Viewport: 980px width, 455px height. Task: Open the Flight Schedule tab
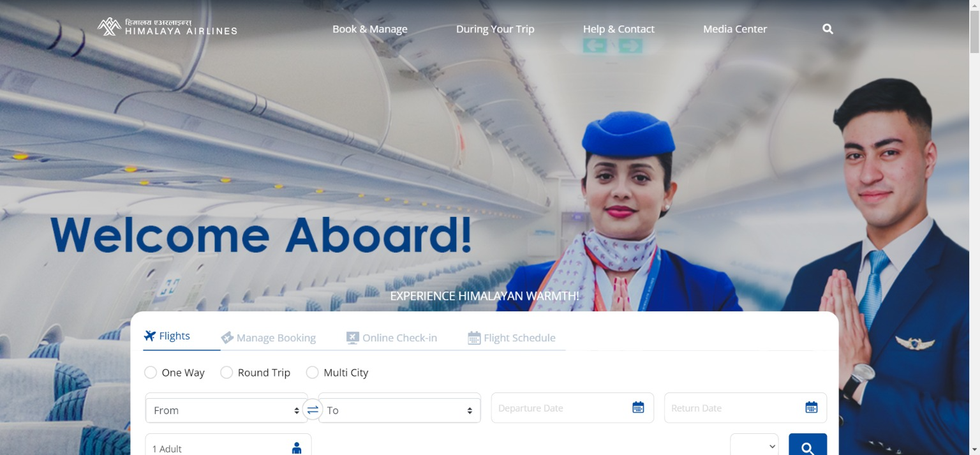pyautogui.click(x=512, y=338)
